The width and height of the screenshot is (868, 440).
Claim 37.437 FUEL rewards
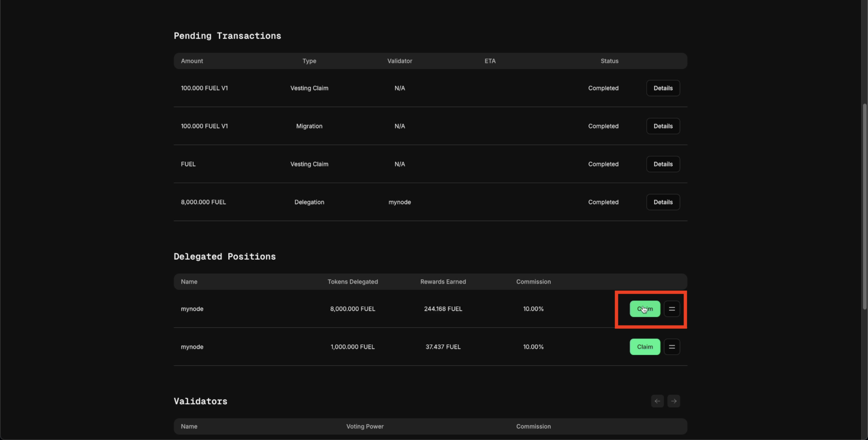pos(645,347)
